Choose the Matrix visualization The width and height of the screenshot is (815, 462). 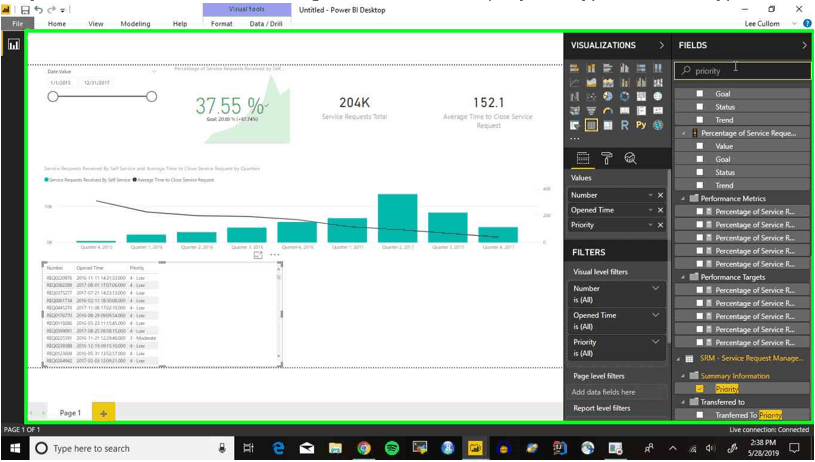coord(608,125)
